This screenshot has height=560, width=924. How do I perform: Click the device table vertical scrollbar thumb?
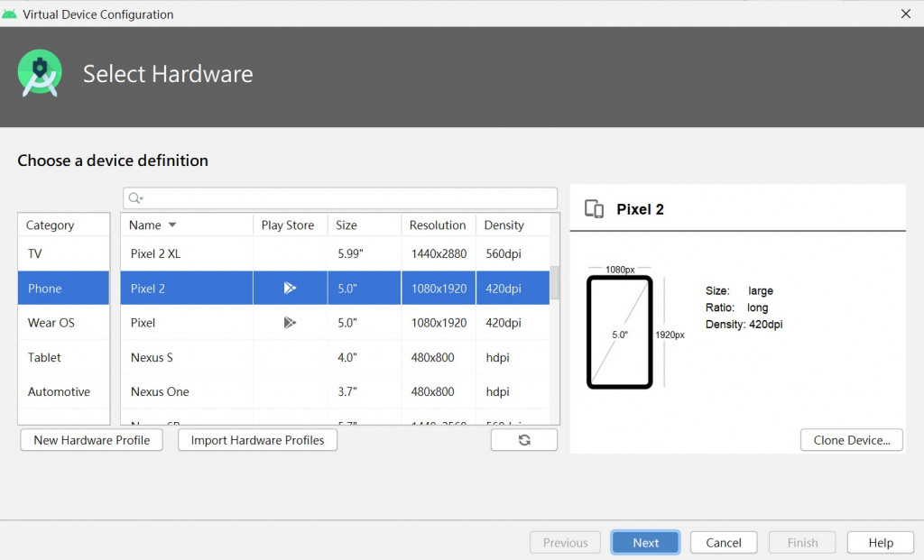coord(555,282)
